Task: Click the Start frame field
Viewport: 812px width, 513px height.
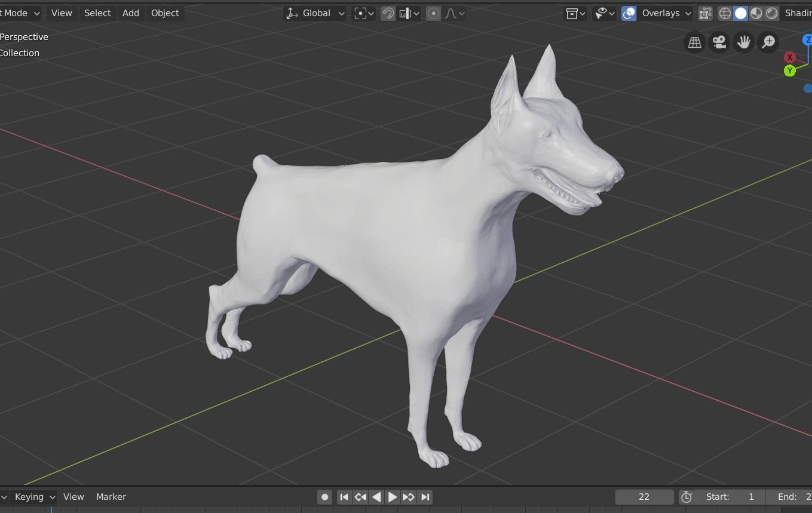Action: [x=730, y=497]
